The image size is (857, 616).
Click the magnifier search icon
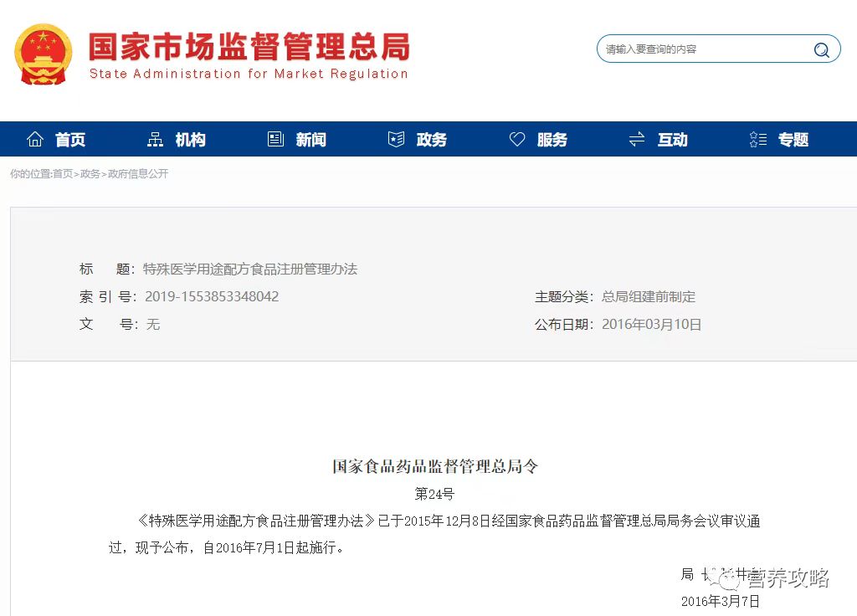click(x=821, y=49)
